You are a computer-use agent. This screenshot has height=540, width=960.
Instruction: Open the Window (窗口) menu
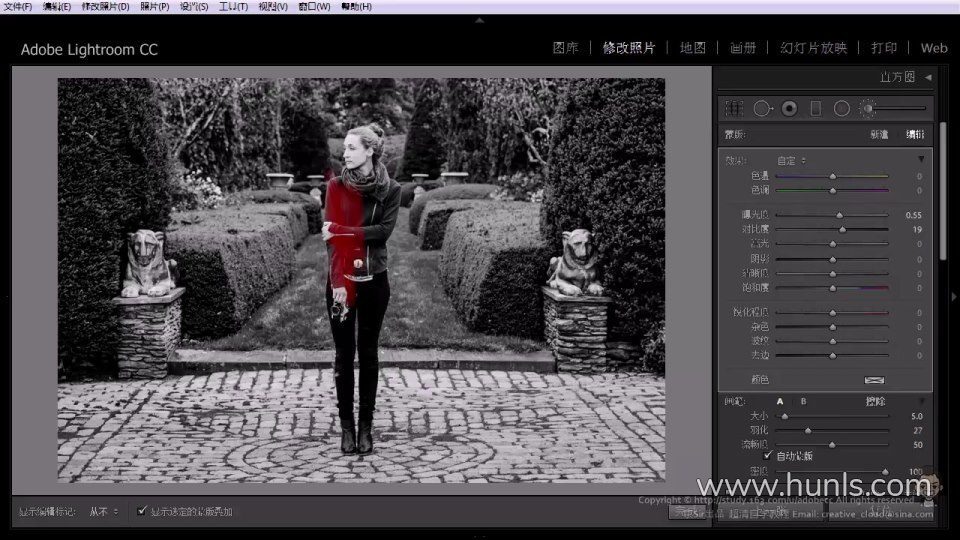pyautogui.click(x=314, y=7)
